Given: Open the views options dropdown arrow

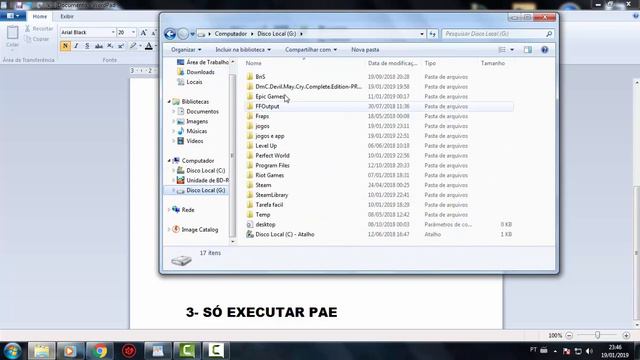Looking at the screenshot, I should (512, 50).
